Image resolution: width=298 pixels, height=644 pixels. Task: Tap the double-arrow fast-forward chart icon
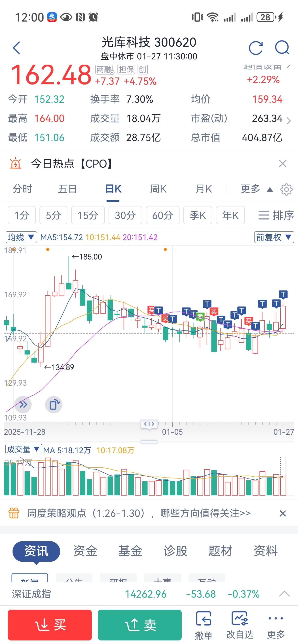coord(23,404)
